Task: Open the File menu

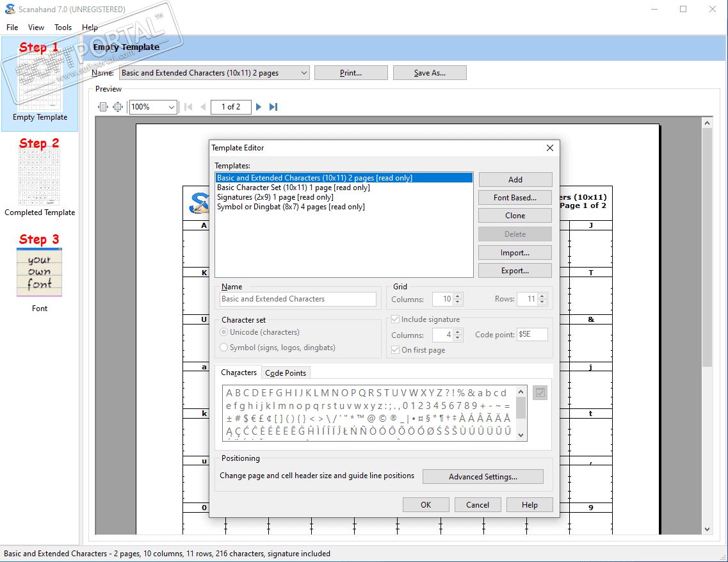Action: (12, 28)
